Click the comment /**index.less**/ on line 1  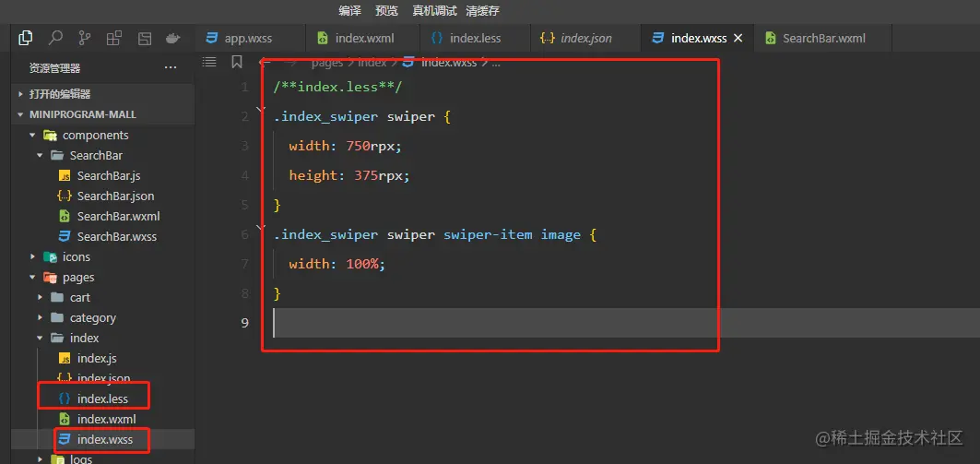click(337, 87)
